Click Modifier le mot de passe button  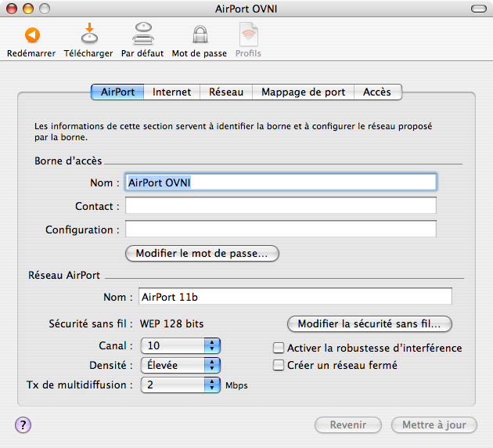tap(202, 254)
